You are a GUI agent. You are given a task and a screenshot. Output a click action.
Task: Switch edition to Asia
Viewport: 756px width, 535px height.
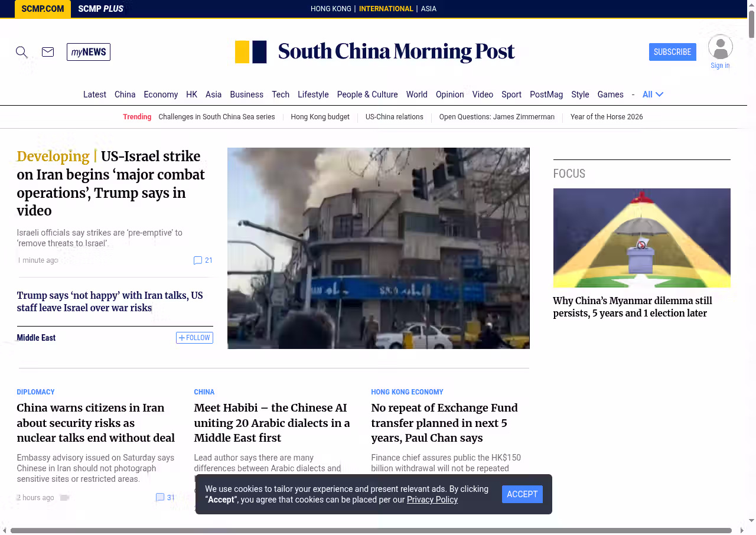pos(428,9)
